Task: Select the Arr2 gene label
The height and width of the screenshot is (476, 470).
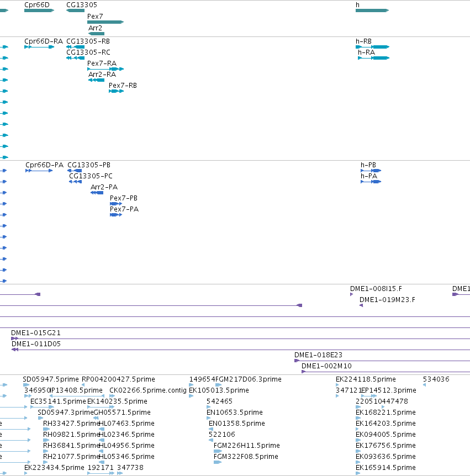Action: (95, 28)
